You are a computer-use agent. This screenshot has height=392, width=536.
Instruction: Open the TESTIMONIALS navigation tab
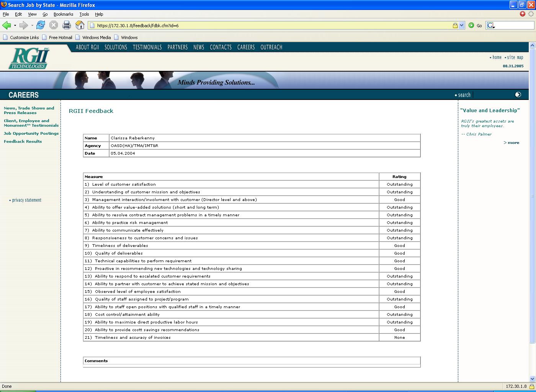(x=147, y=47)
